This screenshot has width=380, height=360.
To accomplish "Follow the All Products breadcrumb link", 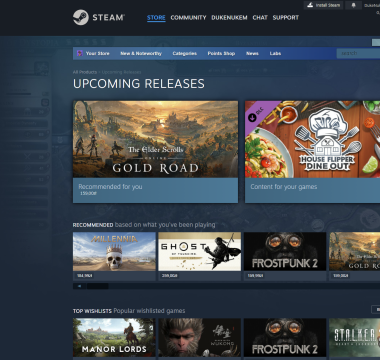I will [85, 72].
